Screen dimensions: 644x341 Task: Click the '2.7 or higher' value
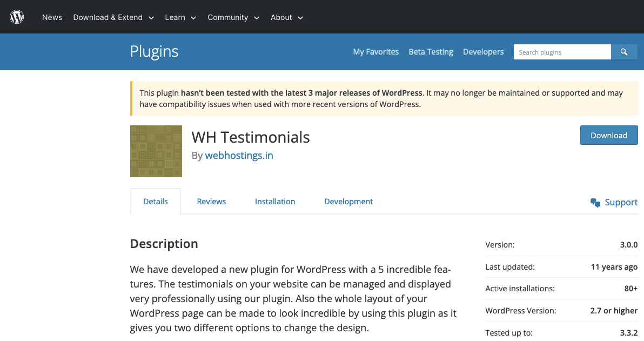614,311
